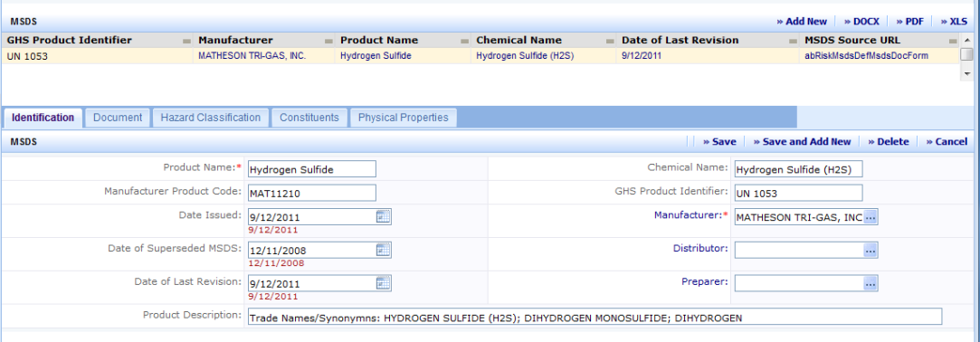Viewport: 980px width, 342px height.
Task: Click the Save button
Action: (719, 141)
